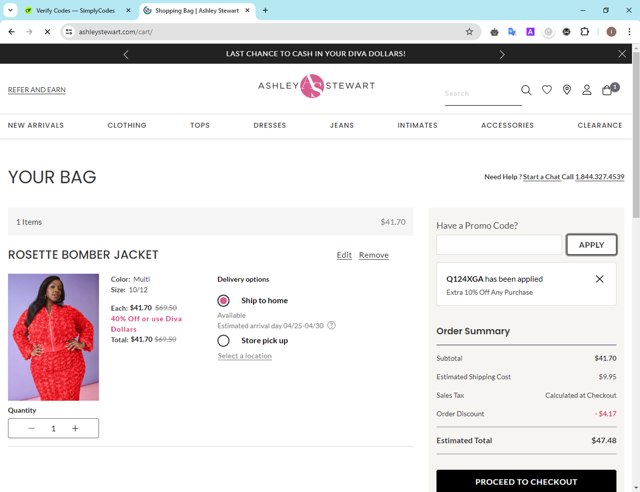
Task: Click the Estimated Total $47.48 value
Action: [604, 441]
